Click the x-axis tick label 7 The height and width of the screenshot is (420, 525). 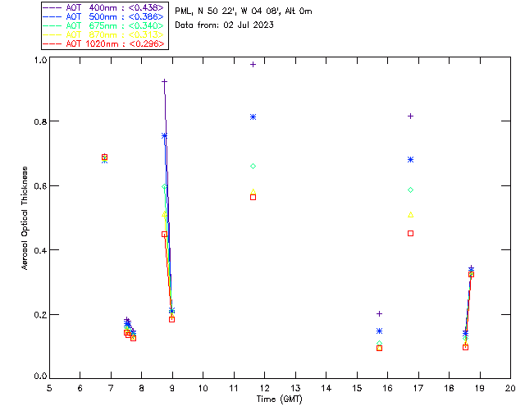(111, 388)
